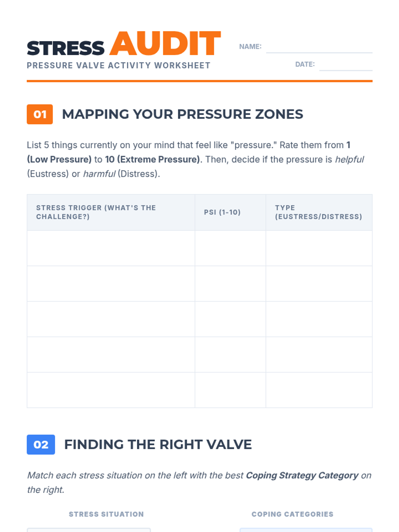Click Mapping Your Pressure Zones heading
This screenshot has width=399, height=532.
183,114
